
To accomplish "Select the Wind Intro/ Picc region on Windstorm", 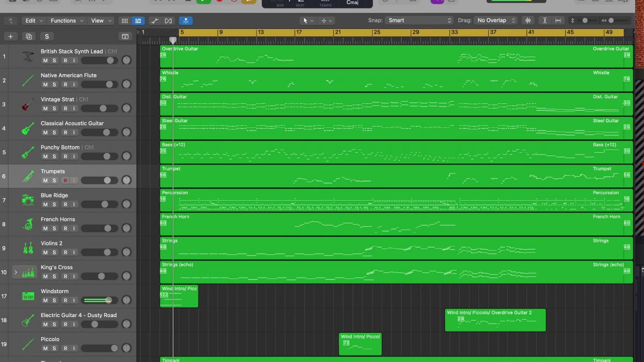I will pos(179,296).
